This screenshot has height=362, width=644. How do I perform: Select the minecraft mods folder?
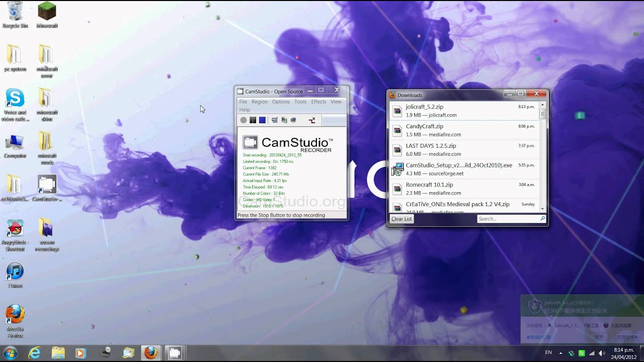click(x=47, y=148)
